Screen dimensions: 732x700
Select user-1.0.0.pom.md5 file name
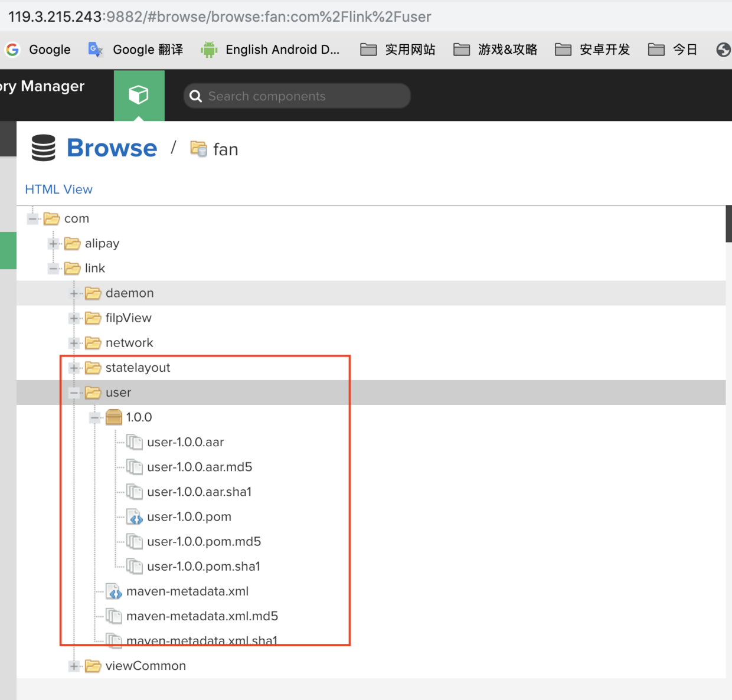pos(204,541)
